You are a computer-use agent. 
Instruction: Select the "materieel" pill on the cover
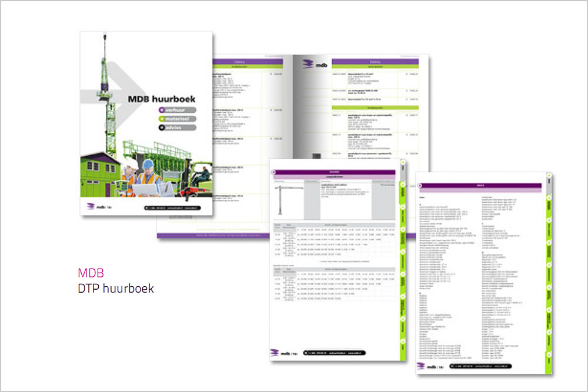pos(177,119)
